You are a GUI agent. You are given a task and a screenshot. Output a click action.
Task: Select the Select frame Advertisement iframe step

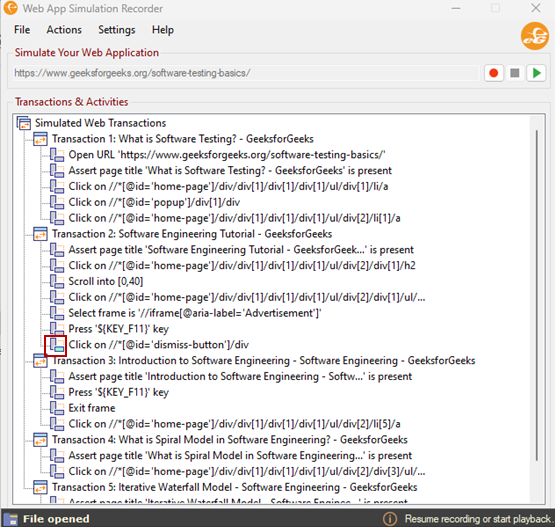tap(195, 313)
